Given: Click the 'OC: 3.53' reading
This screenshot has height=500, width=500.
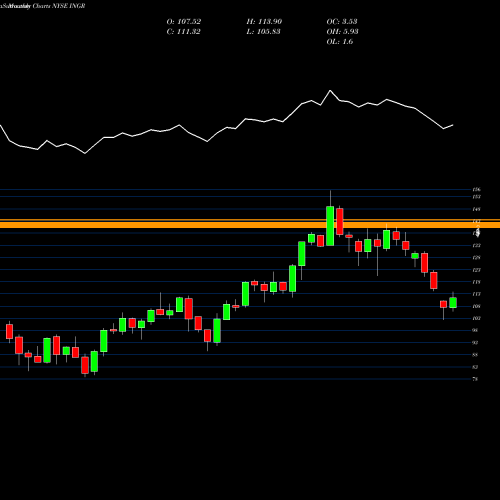Looking at the screenshot, I should pos(342,22).
